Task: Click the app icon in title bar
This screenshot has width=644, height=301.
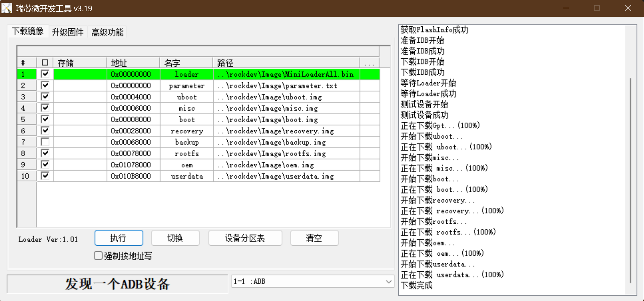Action: [x=7, y=8]
